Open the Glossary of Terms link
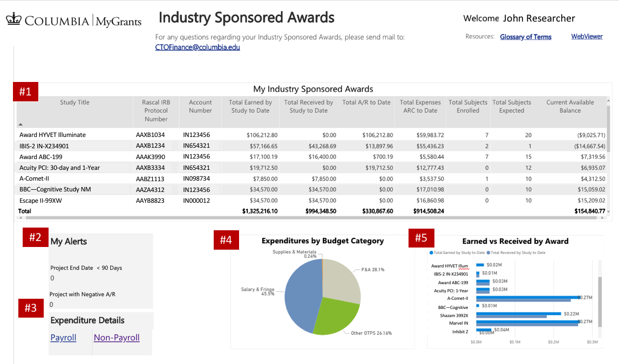This screenshot has height=364, width=619. pyautogui.click(x=526, y=37)
